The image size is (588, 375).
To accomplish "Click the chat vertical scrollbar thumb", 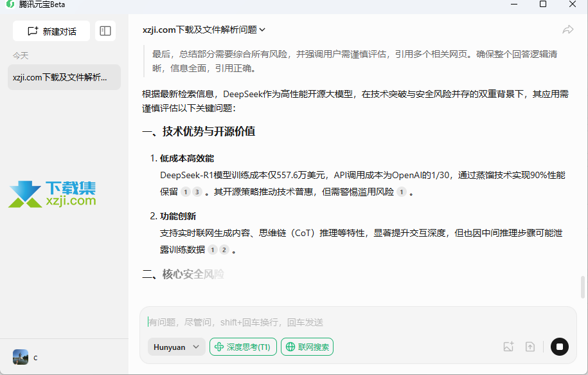I will tap(582, 287).
